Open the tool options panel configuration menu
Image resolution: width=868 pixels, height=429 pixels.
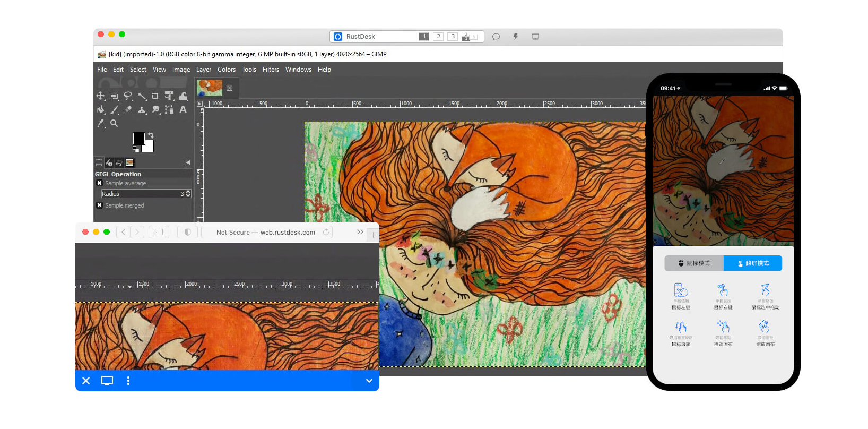tap(187, 162)
